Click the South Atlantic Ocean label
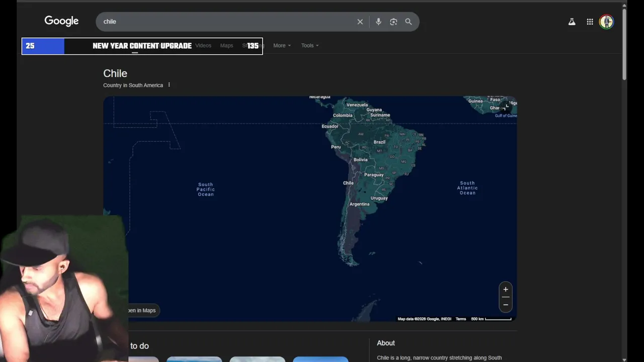This screenshot has height=362, width=644. [x=467, y=188]
